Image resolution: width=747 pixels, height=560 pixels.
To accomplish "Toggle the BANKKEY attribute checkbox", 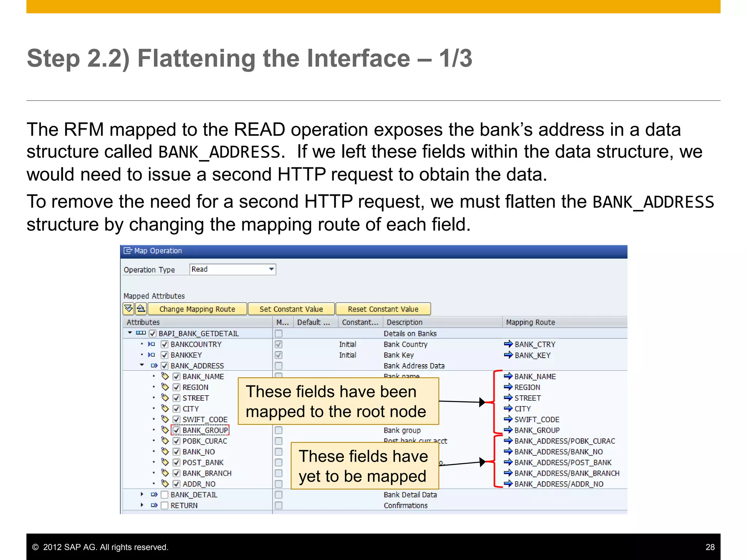I will (165, 355).
